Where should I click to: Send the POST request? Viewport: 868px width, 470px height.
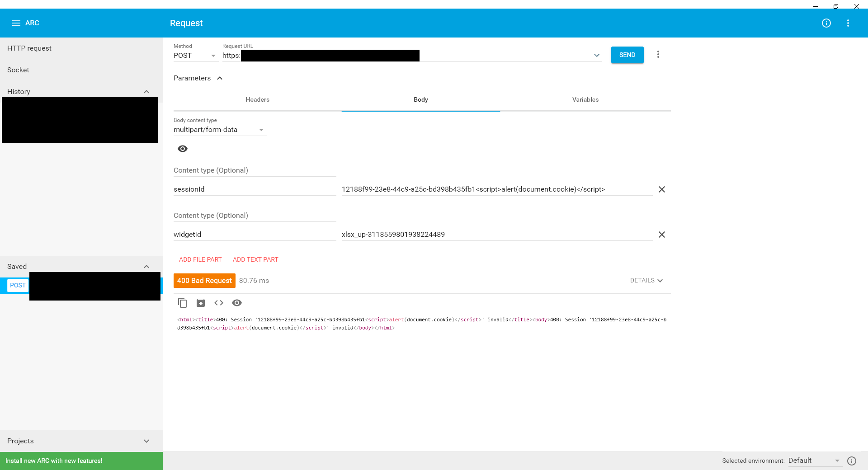click(627, 55)
